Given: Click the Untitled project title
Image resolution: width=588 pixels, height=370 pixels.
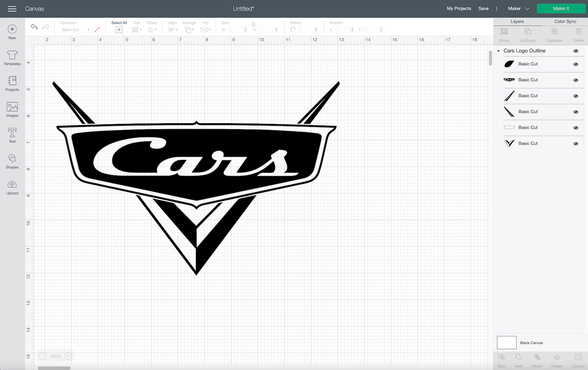Looking at the screenshot, I should click(x=243, y=9).
